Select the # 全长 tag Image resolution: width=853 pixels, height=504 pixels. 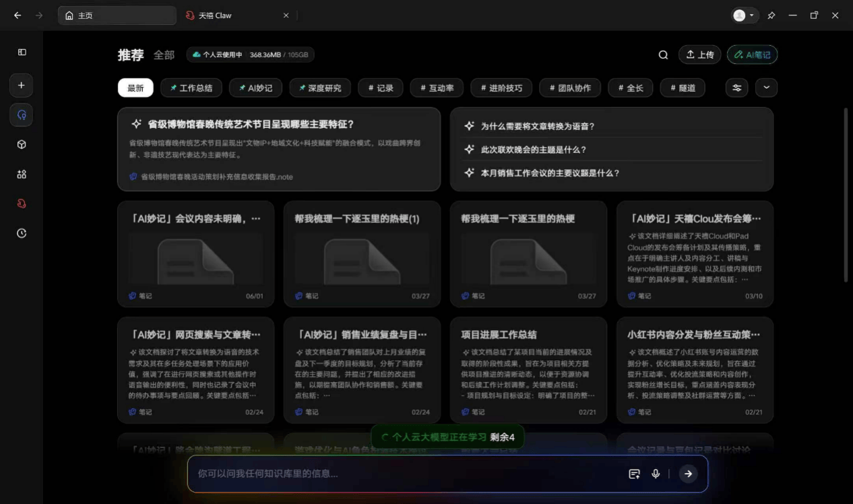[x=631, y=88]
